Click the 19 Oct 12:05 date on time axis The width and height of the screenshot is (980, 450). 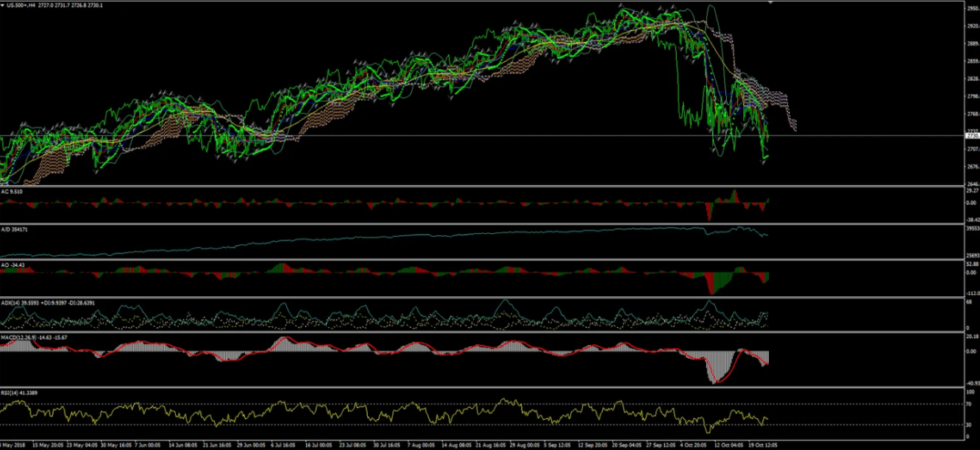tap(764, 446)
